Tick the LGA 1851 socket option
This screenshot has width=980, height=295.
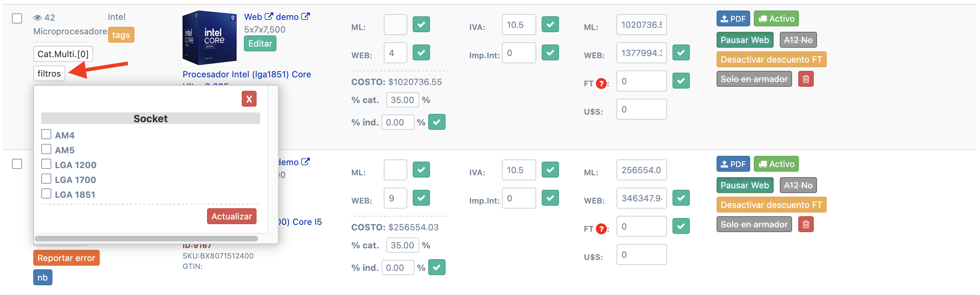46,194
